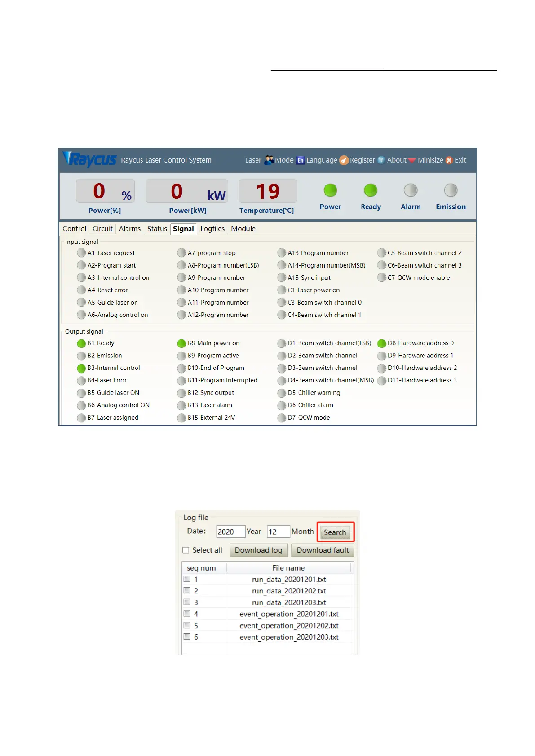This screenshot has width=535, height=756.
Task: Switch to the Status tab
Action: 157,229
